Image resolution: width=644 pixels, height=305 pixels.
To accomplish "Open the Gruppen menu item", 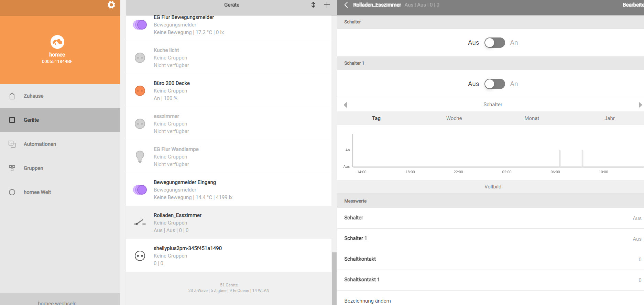I will pyautogui.click(x=60, y=168).
